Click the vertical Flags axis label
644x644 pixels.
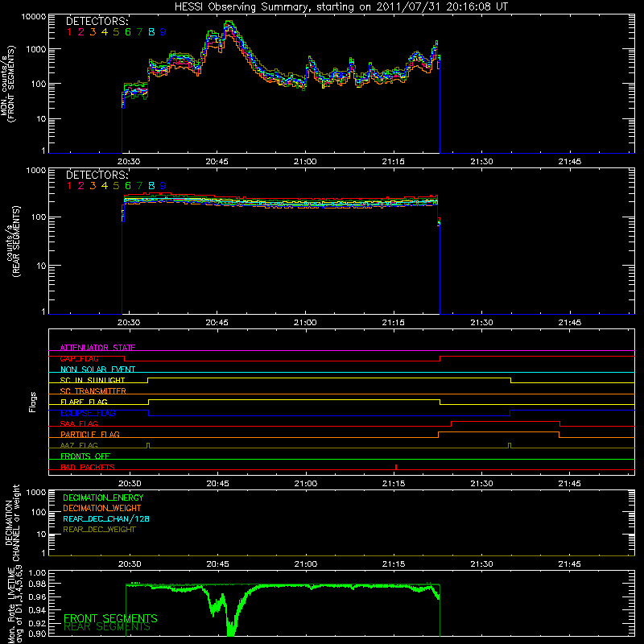(33, 402)
